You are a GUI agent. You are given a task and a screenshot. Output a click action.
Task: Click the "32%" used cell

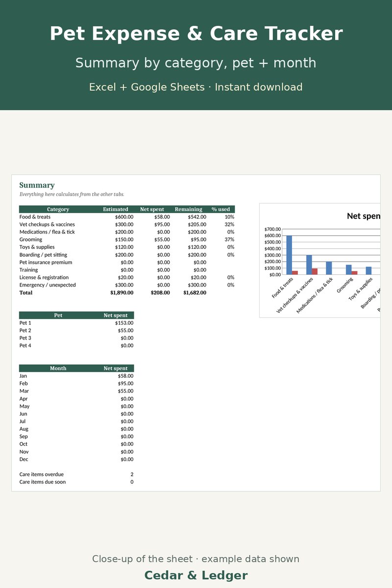pos(229,224)
